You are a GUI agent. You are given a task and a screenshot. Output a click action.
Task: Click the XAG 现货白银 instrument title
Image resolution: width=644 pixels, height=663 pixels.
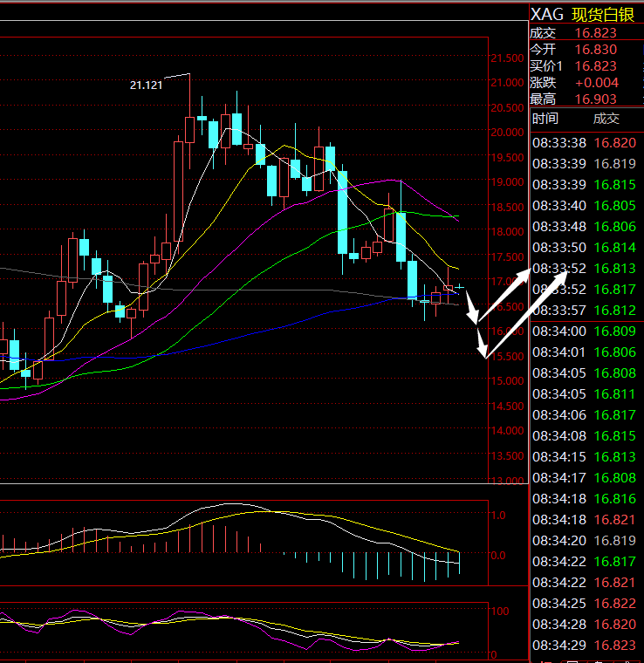click(x=582, y=15)
